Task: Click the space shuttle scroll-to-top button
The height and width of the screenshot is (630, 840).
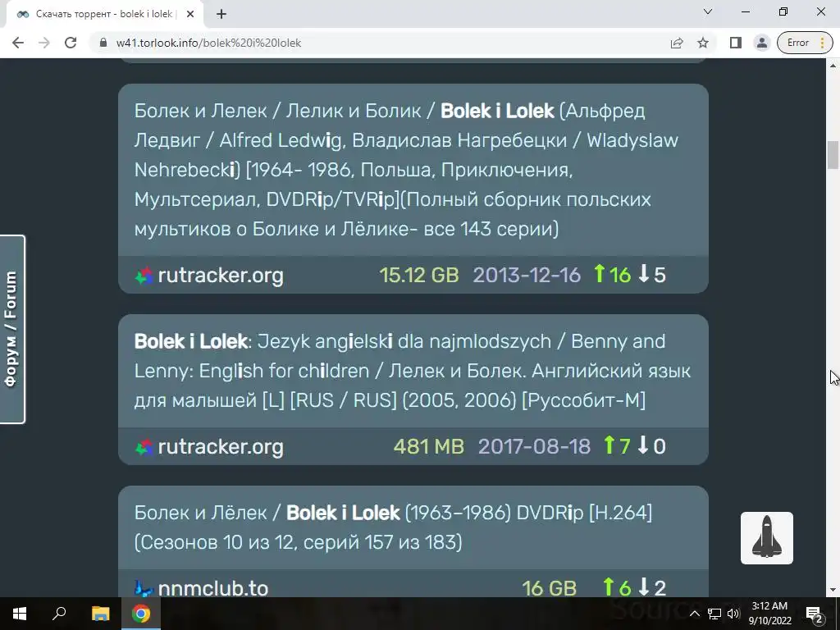Action: click(x=767, y=538)
